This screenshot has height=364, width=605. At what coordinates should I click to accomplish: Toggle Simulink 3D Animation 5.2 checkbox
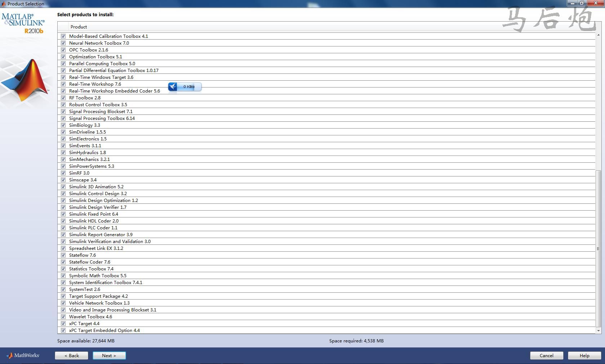coord(63,187)
